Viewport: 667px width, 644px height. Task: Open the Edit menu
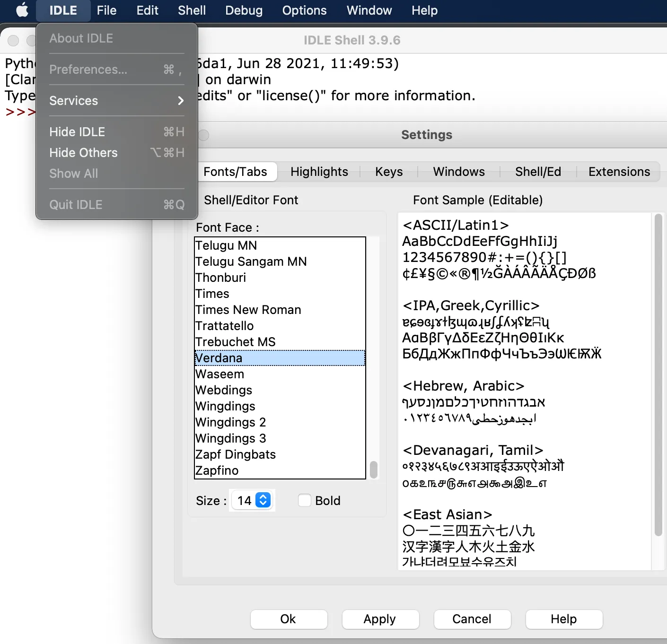point(147,10)
